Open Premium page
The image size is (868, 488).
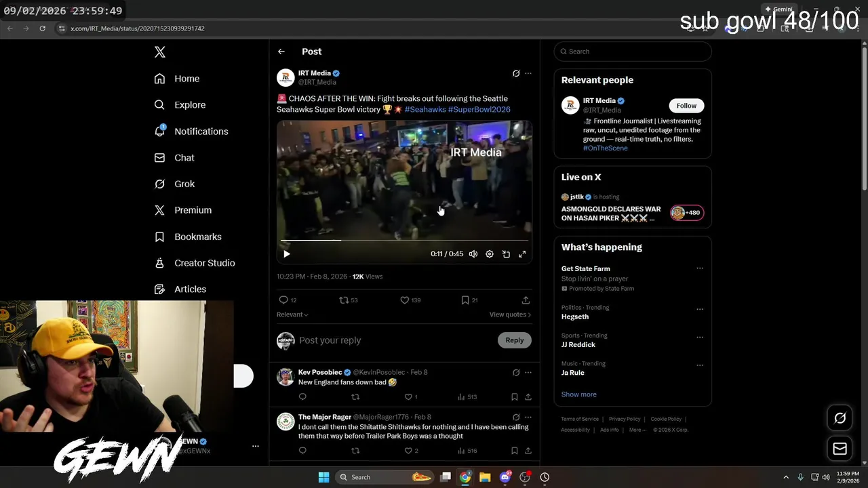(x=183, y=210)
